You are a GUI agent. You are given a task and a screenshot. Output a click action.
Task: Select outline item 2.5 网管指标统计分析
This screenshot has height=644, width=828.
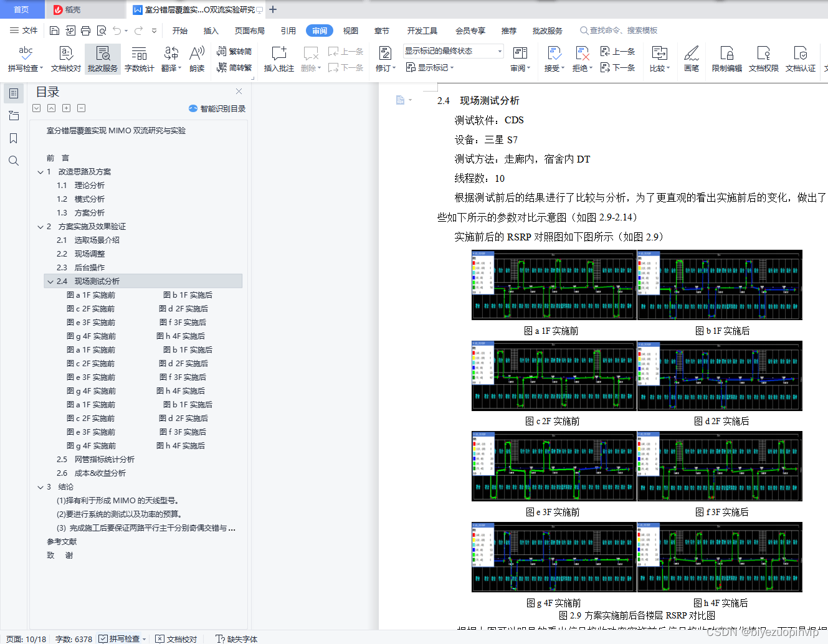(95, 460)
